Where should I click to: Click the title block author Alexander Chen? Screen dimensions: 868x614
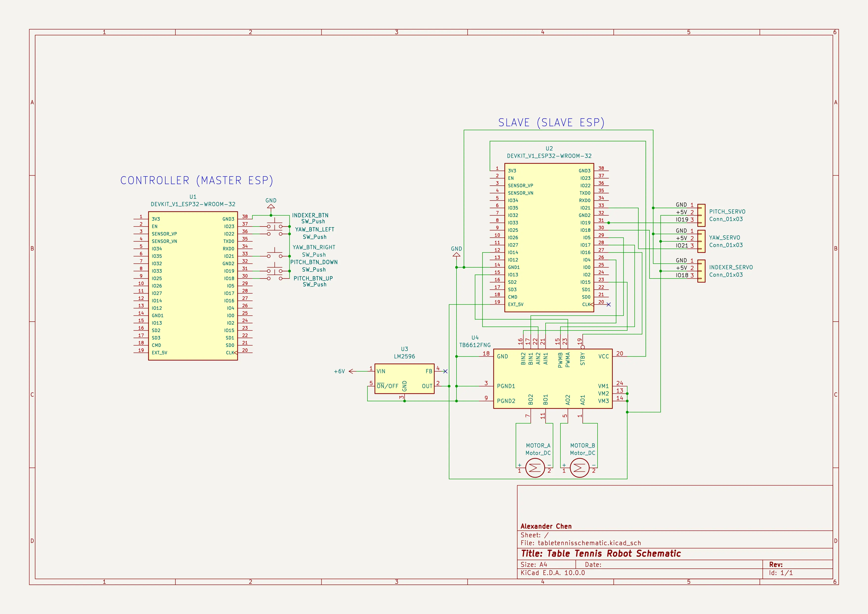pyautogui.click(x=546, y=526)
